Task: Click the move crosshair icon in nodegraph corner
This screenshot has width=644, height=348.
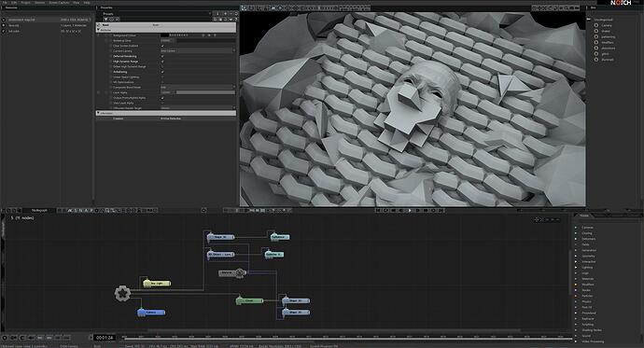Action: coord(537,219)
